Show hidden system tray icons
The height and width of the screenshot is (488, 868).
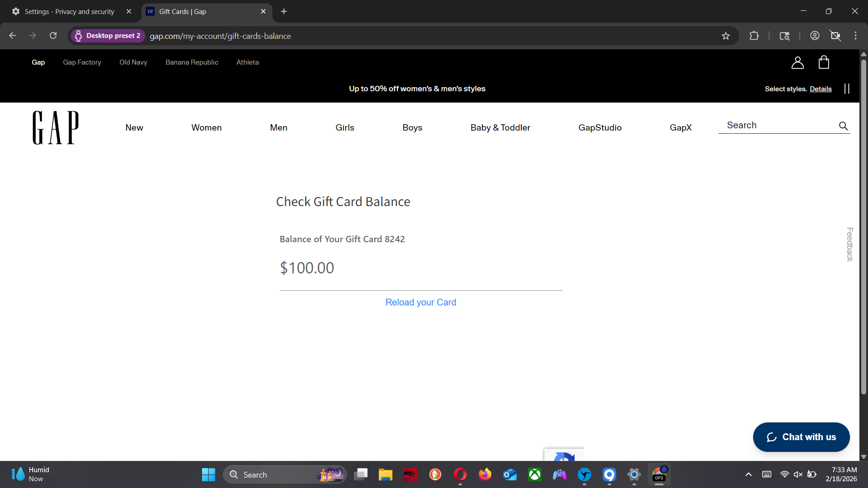click(748, 474)
